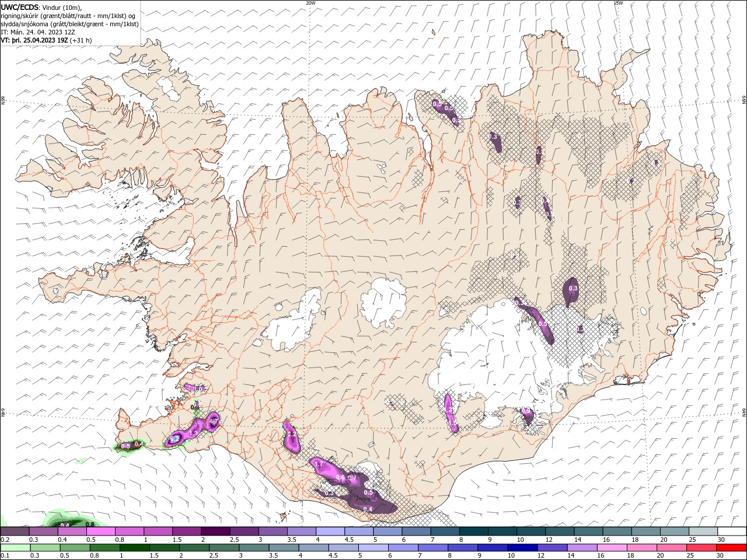
Task: Pick the bottom-row bright red swatch at 30
Action: [732, 548]
